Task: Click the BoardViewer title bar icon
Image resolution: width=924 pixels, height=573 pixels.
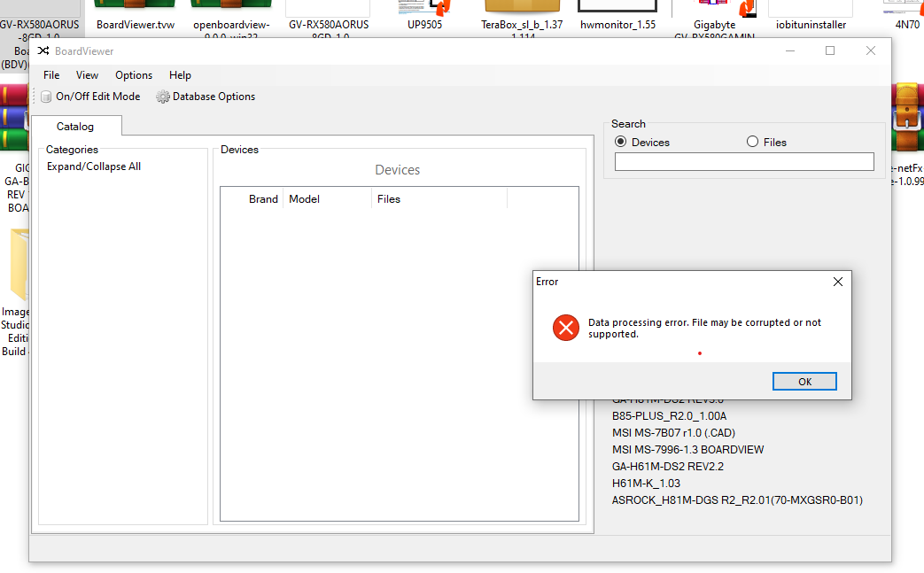Action: click(x=43, y=50)
